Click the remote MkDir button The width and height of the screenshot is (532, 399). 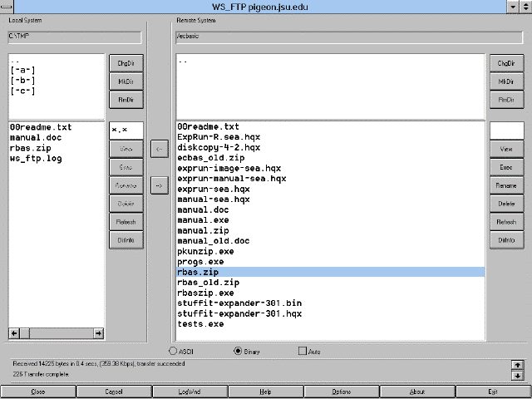click(x=506, y=81)
